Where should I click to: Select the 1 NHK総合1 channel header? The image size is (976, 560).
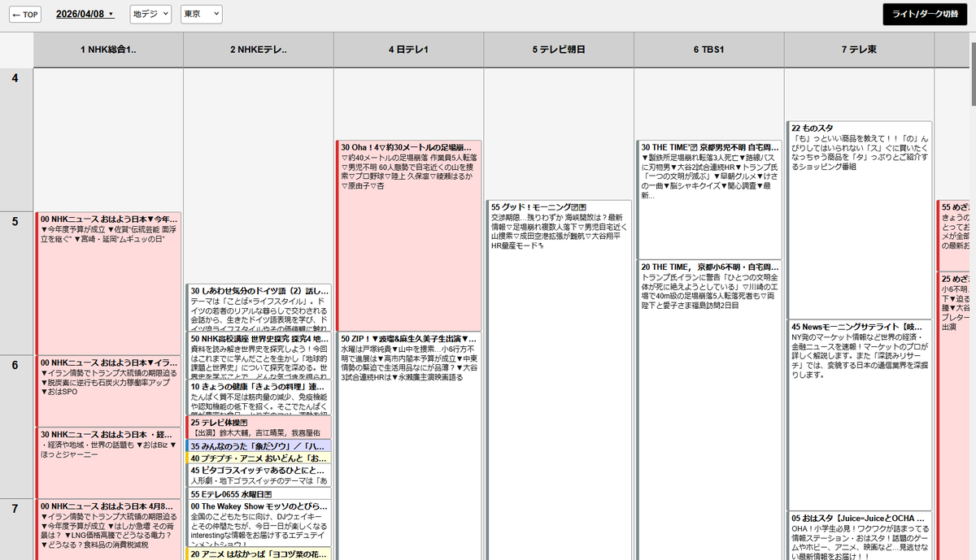point(109,50)
